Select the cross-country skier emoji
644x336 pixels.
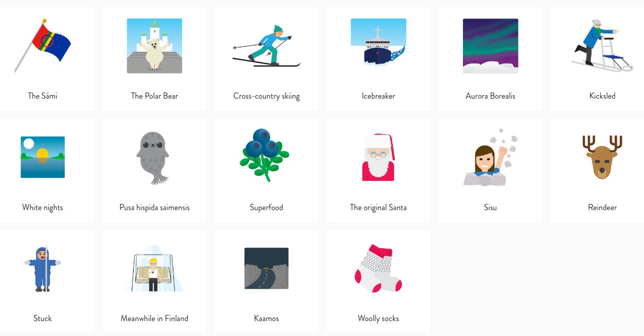[x=266, y=46]
